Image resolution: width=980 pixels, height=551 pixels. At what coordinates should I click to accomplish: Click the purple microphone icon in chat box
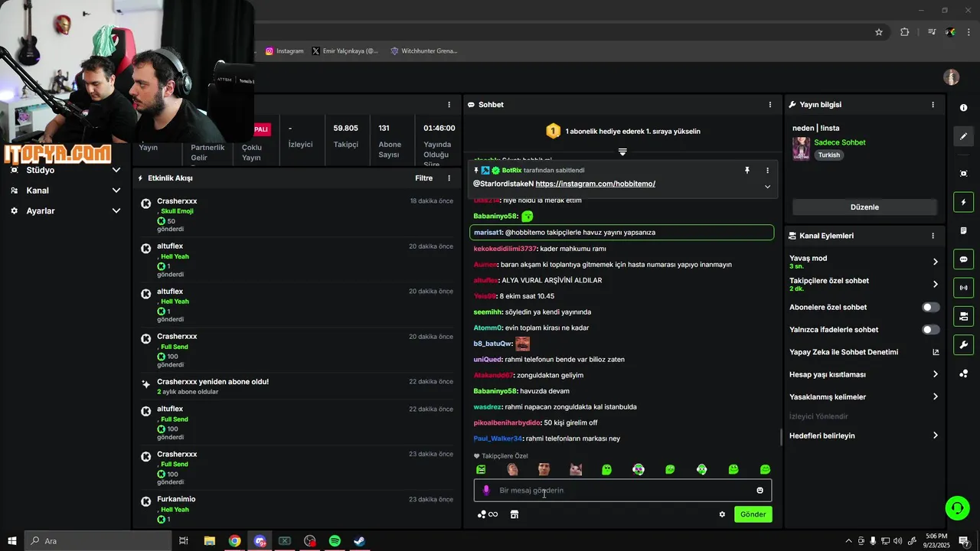(x=485, y=491)
